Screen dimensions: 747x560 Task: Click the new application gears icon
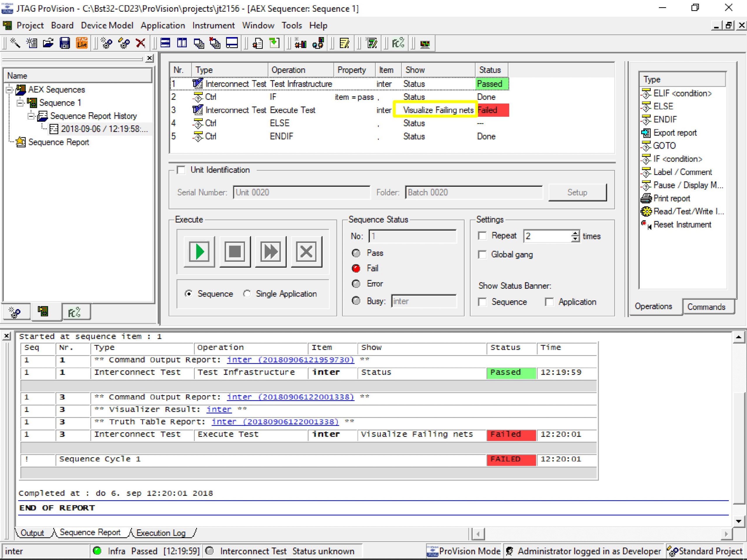(107, 43)
